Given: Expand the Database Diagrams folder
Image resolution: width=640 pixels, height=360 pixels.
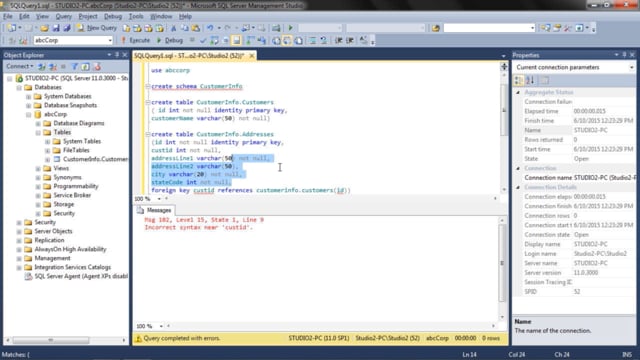Looking at the screenshot, I should point(38,123).
